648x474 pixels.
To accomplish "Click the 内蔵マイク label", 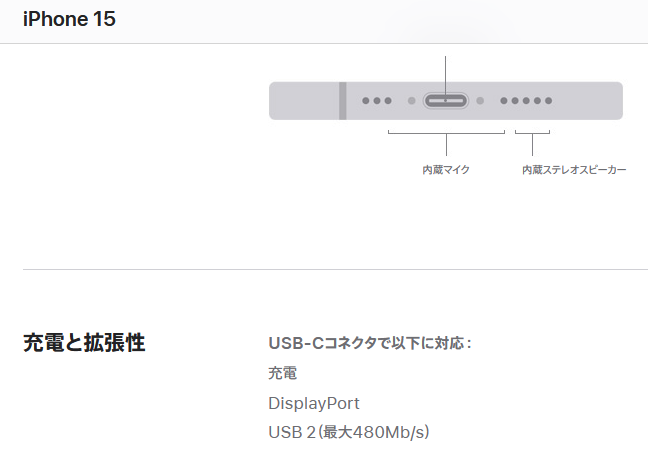I will tap(446, 170).
